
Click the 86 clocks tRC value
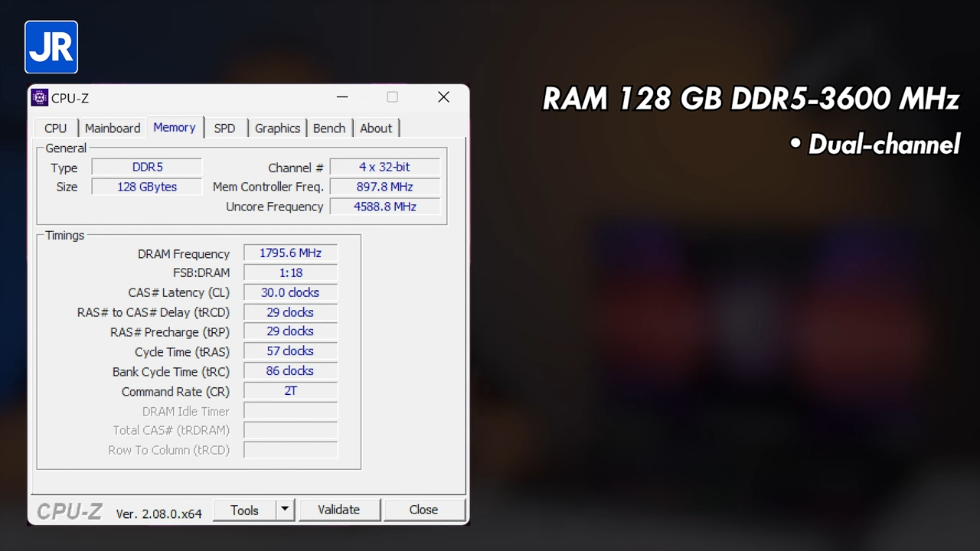290,371
